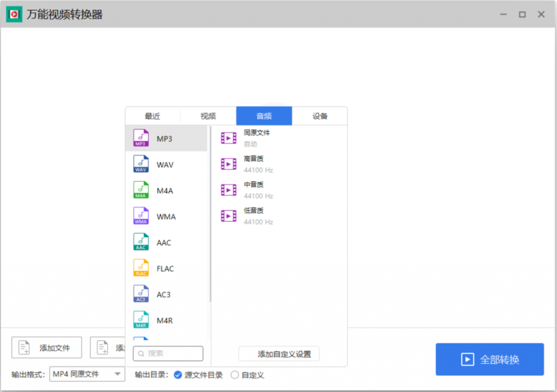This screenshot has height=392, width=557.
Task: Click film icon beside 高音质 preset
Action: (x=228, y=164)
